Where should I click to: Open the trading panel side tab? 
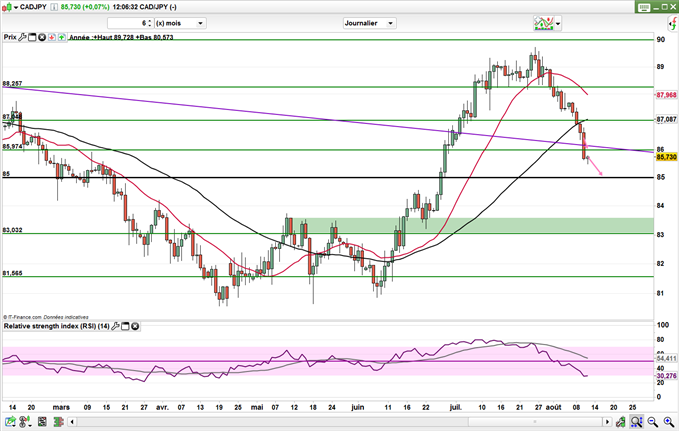point(673,23)
